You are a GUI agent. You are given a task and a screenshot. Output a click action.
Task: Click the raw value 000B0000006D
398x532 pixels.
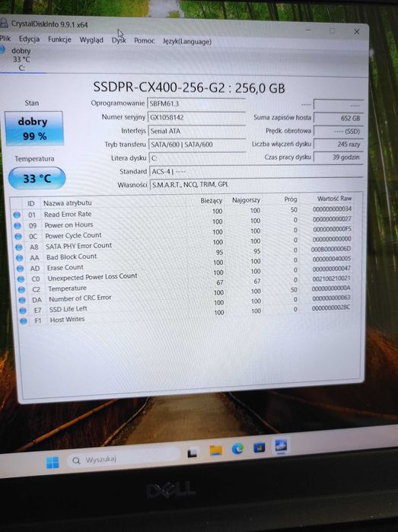pos(331,249)
